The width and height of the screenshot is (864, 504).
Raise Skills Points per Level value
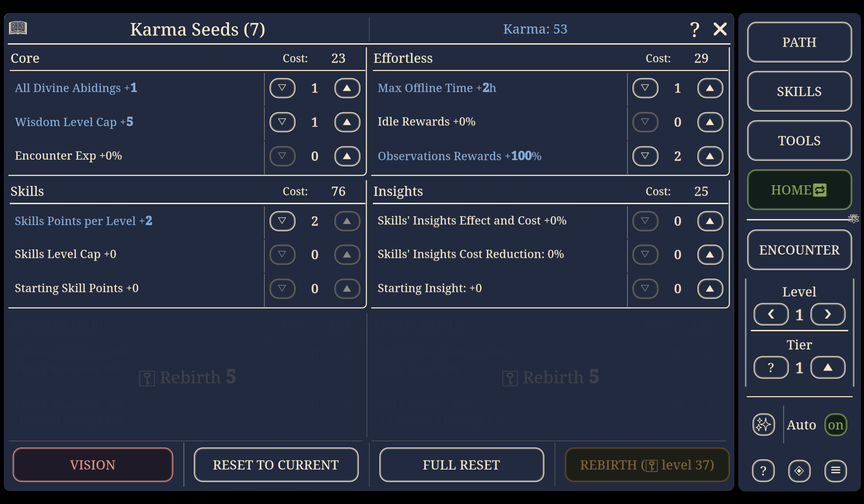click(347, 221)
